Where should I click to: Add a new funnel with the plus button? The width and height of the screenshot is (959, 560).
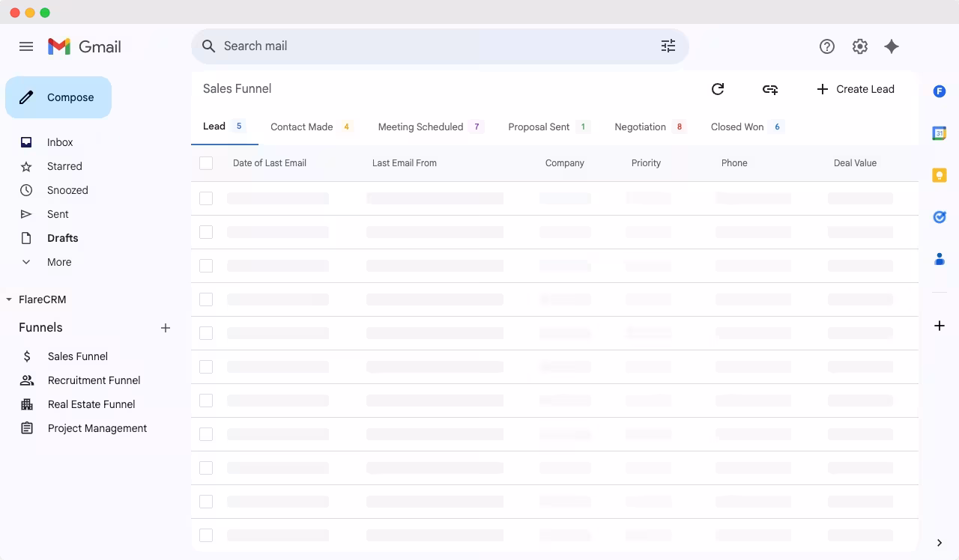click(x=166, y=327)
